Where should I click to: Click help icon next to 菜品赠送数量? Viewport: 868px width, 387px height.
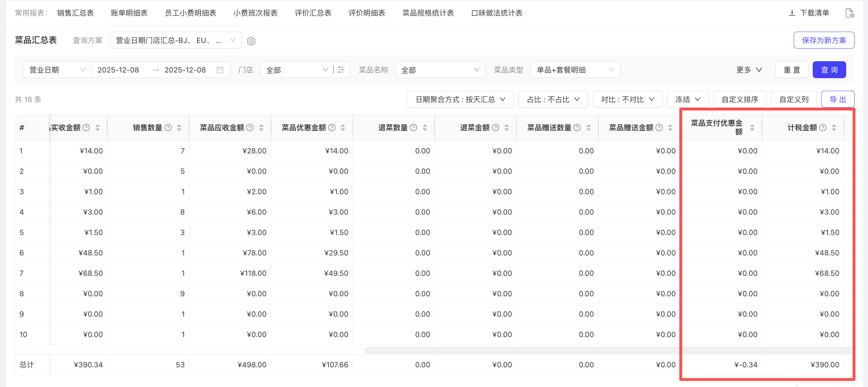[x=577, y=128]
